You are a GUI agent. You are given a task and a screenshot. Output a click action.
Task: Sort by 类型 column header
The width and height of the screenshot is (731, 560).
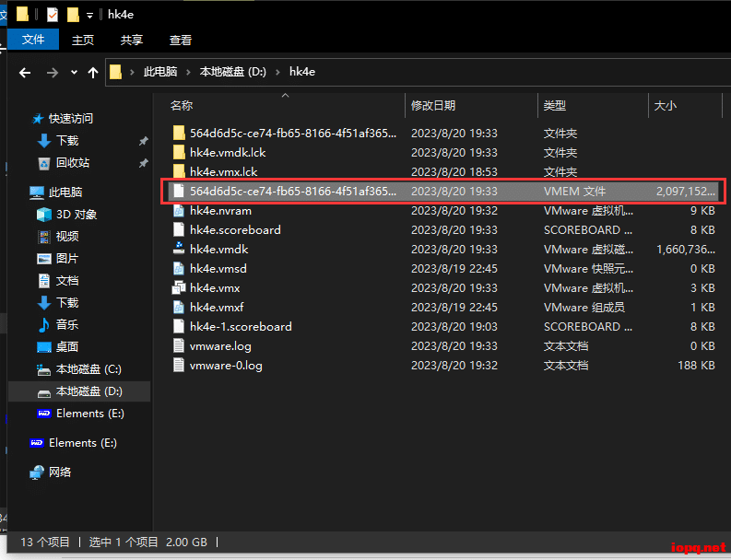pos(554,106)
